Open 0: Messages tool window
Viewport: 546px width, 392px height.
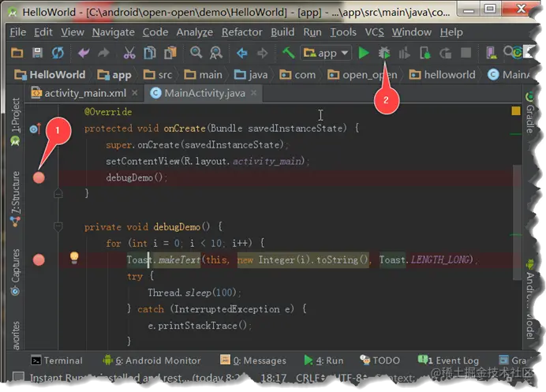pyautogui.click(x=253, y=360)
